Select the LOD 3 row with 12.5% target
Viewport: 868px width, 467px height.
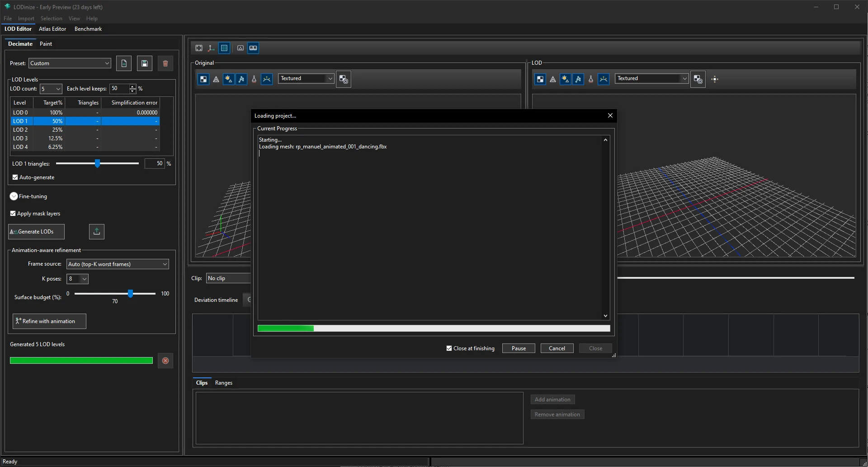coord(85,138)
